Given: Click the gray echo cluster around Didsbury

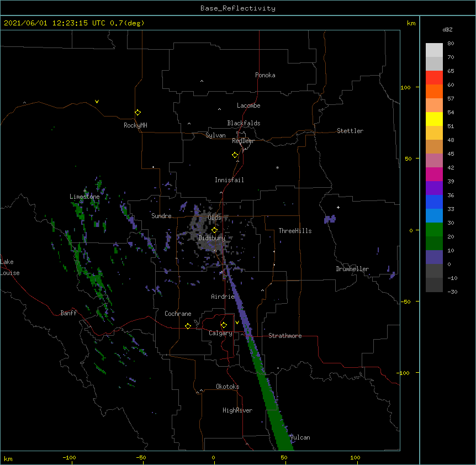Looking at the screenshot, I should pyautogui.click(x=209, y=232).
